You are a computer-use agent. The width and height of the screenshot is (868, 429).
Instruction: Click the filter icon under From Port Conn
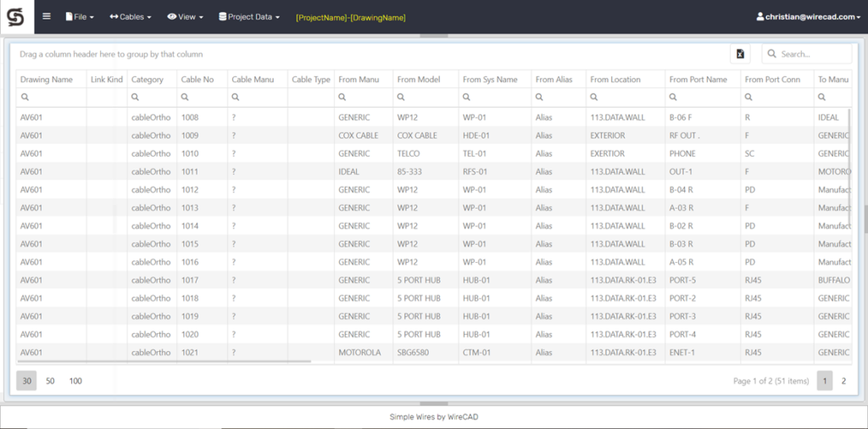750,98
